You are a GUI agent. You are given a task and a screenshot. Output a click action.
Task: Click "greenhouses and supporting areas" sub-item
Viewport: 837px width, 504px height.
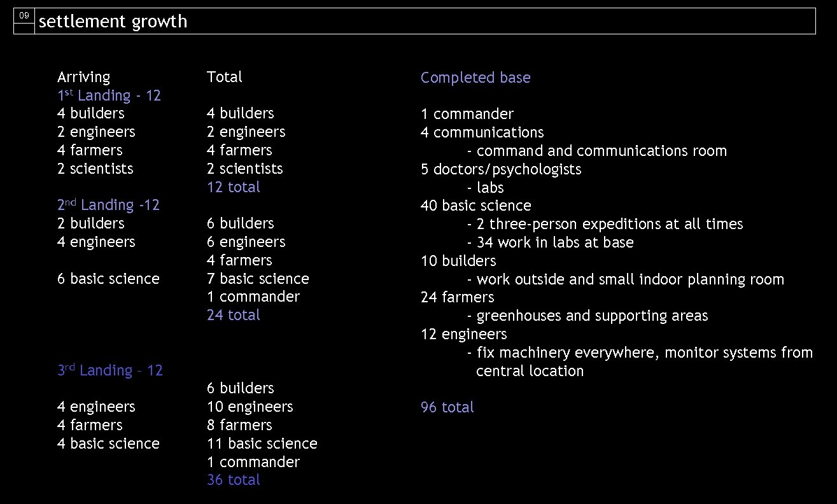tap(591, 316)
